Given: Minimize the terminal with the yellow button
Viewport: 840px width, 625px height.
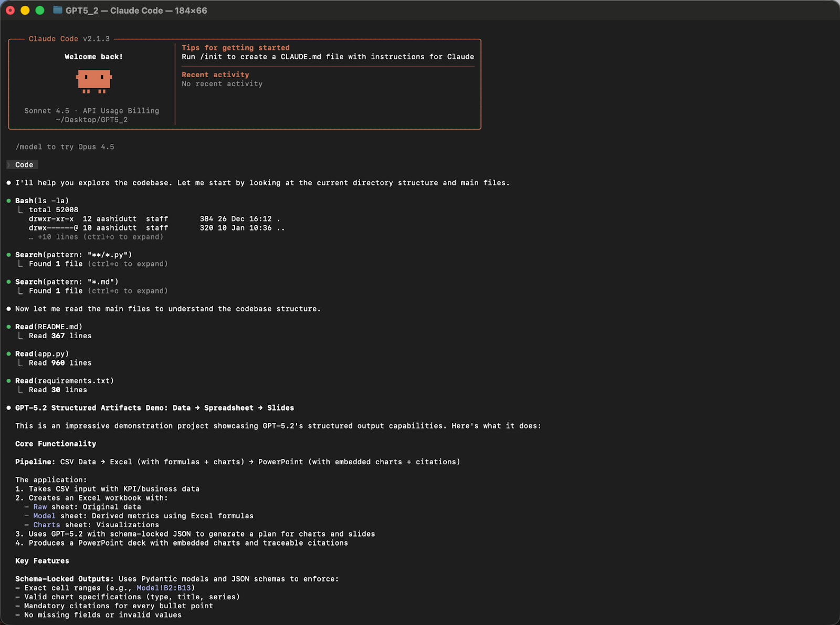Looking at the screenshot, I should (x=25, y=11).
